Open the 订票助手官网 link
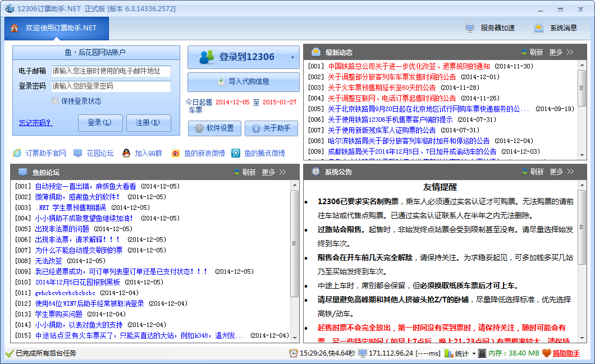The image size is (595, 364). (46, 153)
